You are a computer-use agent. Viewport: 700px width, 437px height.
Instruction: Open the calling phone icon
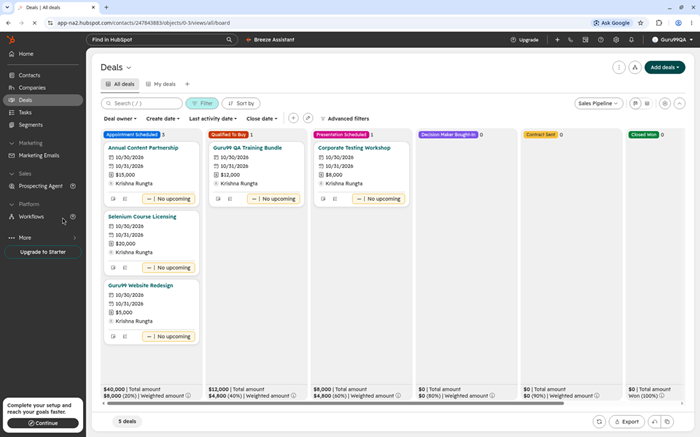pos(571,40)
